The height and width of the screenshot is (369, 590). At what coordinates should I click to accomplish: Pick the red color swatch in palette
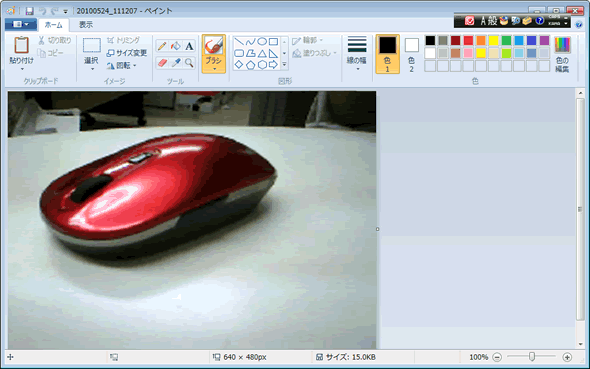pyautogui.click(x=468, y=40)
